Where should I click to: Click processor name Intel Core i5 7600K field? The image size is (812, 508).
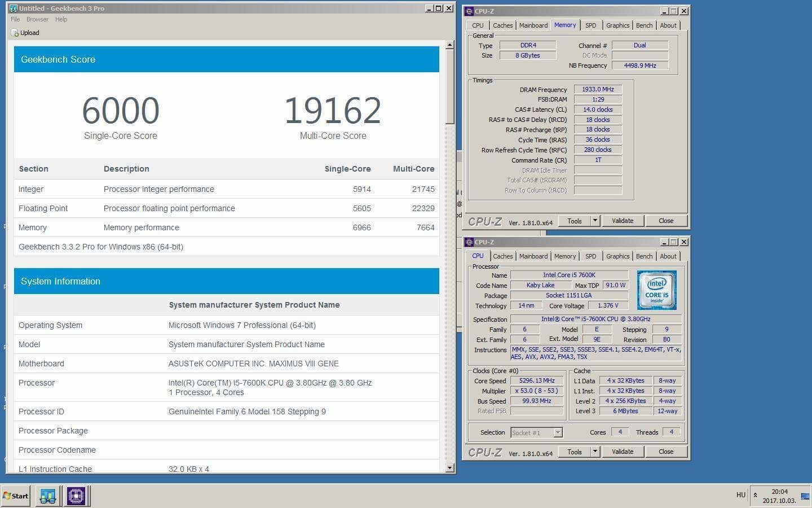569,275
